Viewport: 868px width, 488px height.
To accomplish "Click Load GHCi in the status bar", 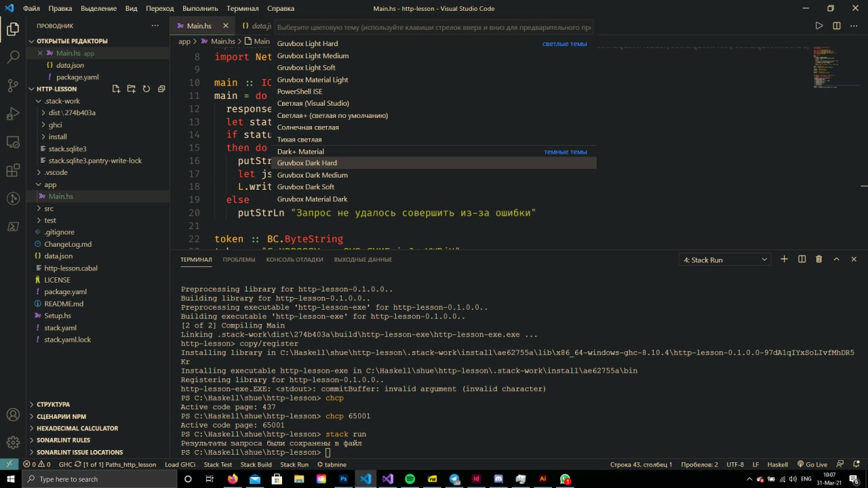I will coord(180,464).
